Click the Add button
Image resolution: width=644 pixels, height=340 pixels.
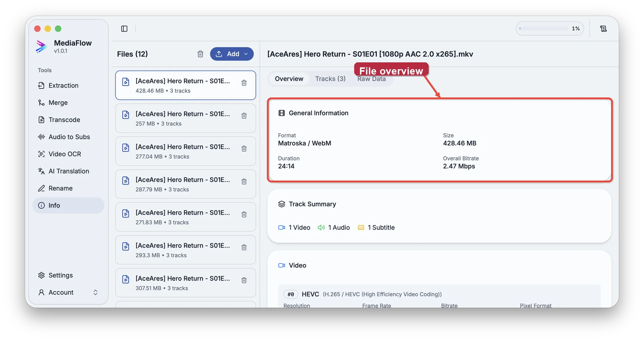pos(231,54)
